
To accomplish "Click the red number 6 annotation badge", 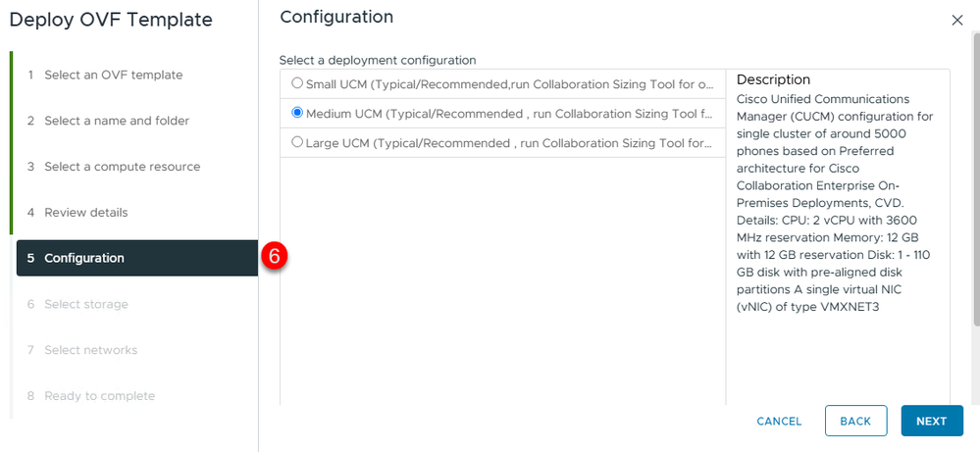I will (x=275, y=257).
